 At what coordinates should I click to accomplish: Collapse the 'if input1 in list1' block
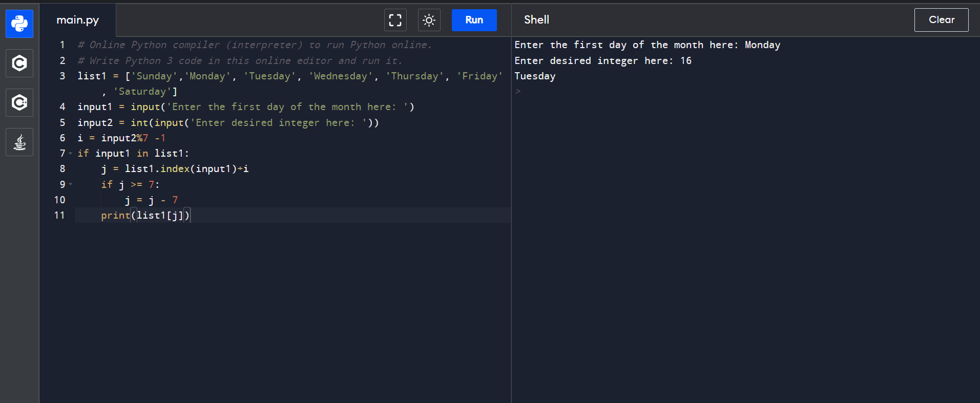tap(71, 154)
